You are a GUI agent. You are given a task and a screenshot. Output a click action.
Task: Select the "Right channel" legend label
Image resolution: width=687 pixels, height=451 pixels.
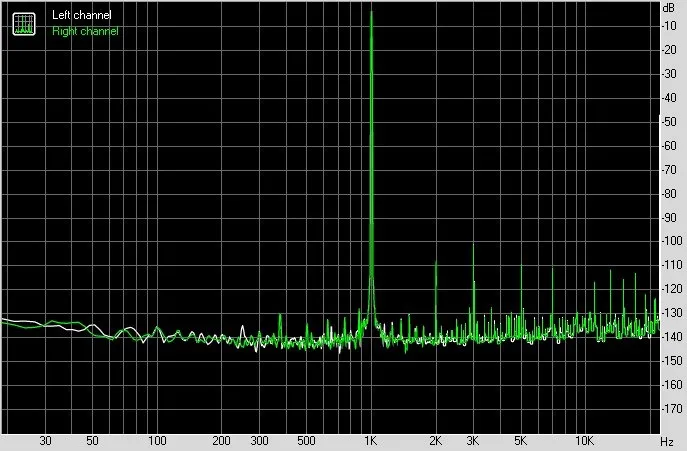(85, 31)
